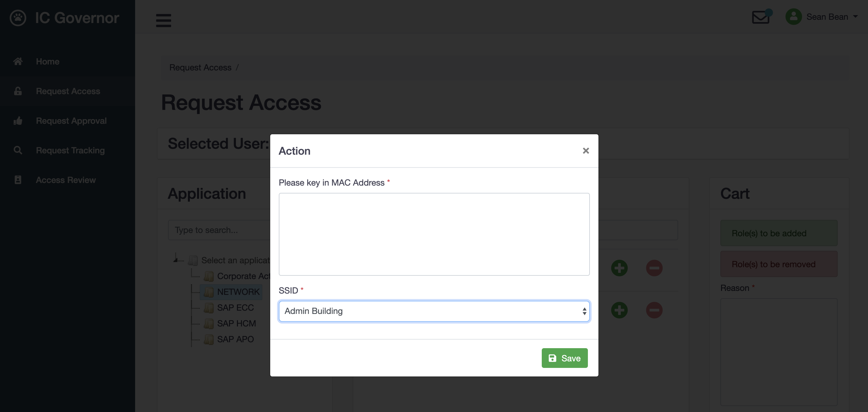Image resolution: width=868 pixels, height=412 pixels.
Task: Click the lock icon next to Request Access
Action: click(18, 91)
